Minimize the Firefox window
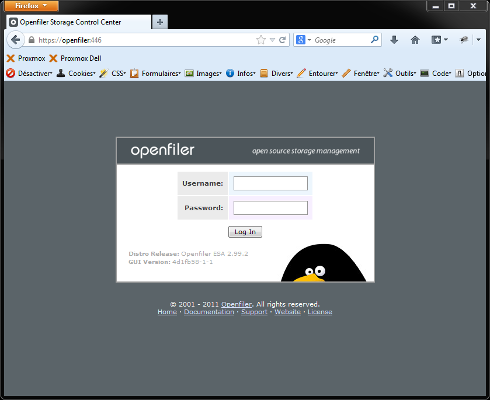The width and height of the screenshot is (490, 400). tap(435, 6)
